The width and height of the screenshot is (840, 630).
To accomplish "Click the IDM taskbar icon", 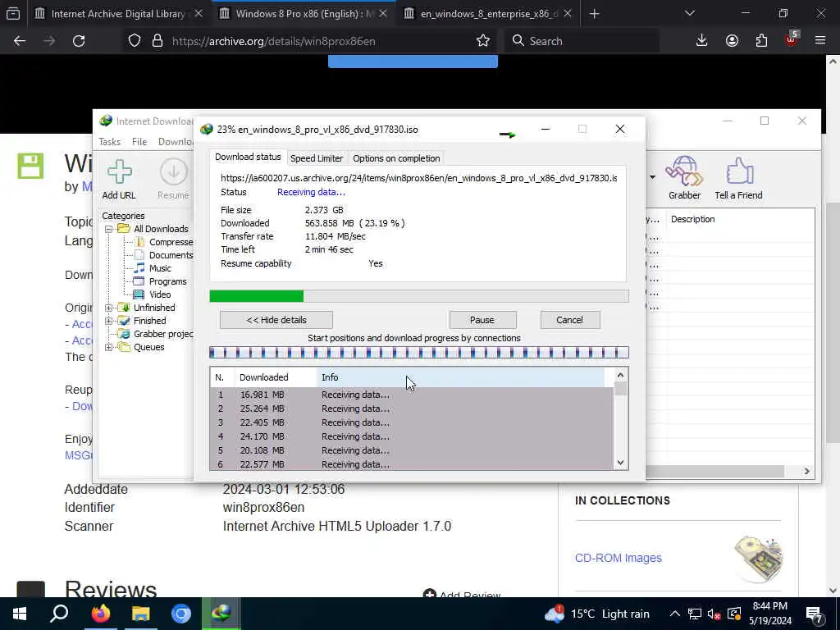I will (221, 614).
